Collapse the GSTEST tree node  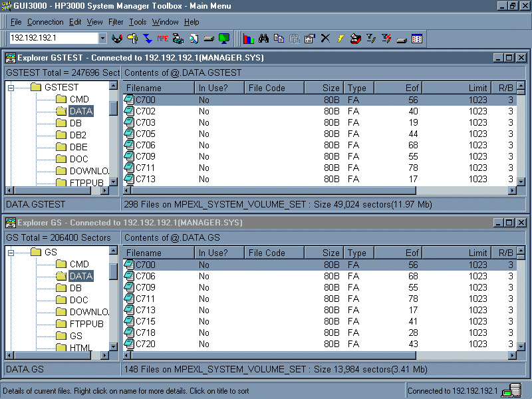tap(11, 88)
